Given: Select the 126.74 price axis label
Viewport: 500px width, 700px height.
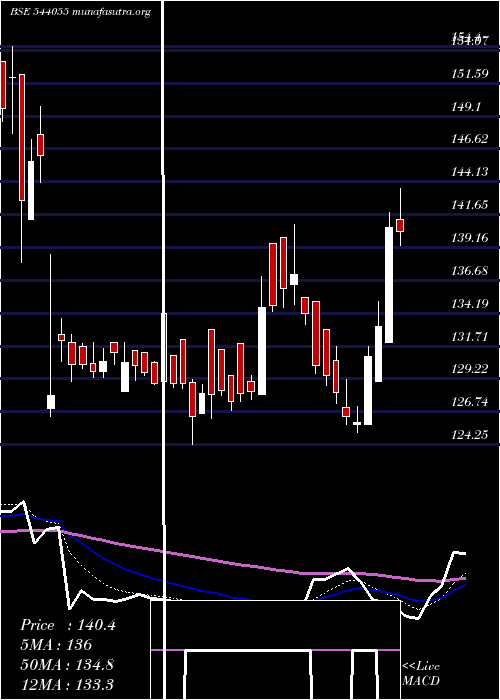Looking at the screenshot, I should [470, 402].
